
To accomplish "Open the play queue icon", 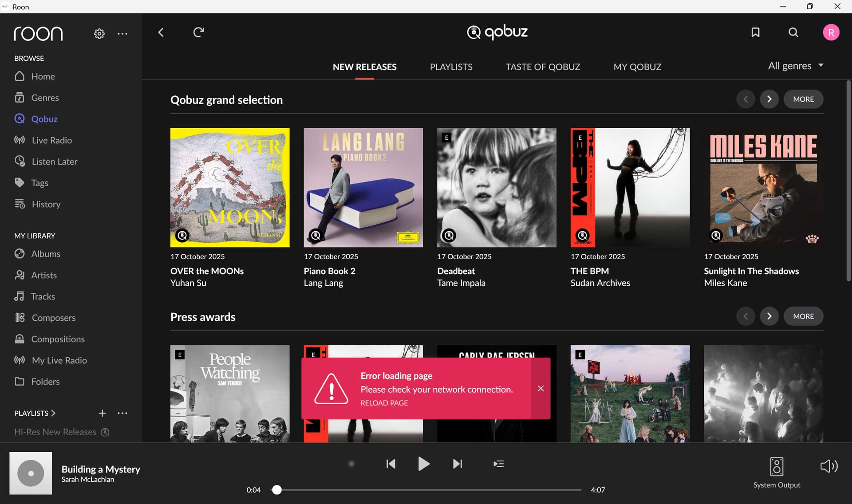I will pos(498,464).
